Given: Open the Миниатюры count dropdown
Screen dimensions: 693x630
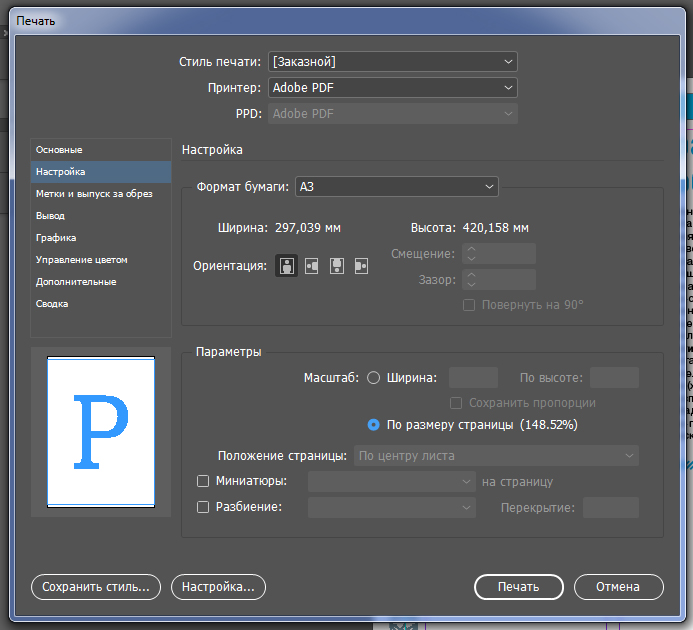Looking at the screenshot, I should [x=392, y=481].
